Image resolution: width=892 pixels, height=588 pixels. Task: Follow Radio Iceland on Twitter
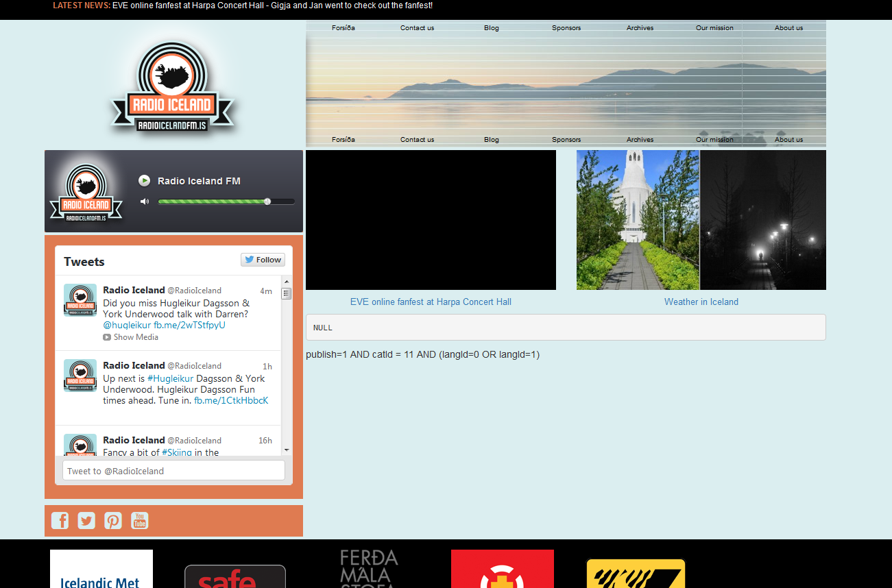(x=263, y=260)
